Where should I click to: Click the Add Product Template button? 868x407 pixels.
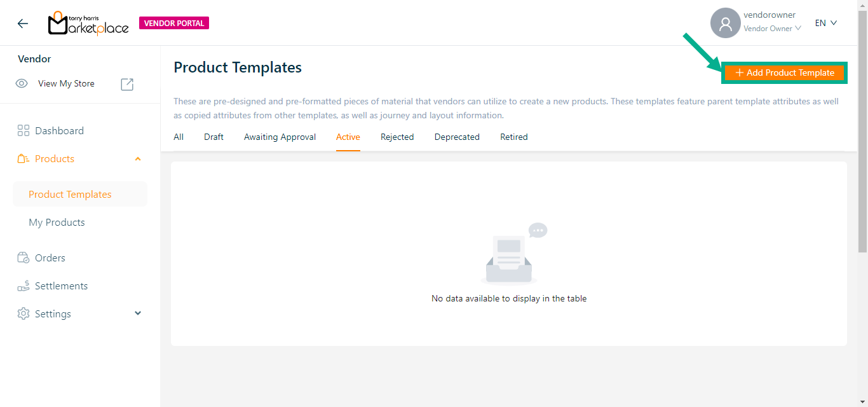[785, 73]
